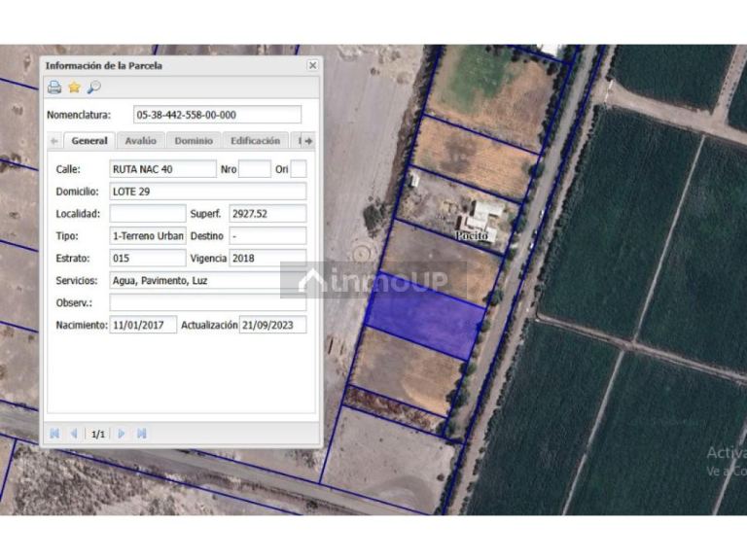Screen dimensions: 747x560
Task: Go to next record in pager
Action: pos(122,434)
